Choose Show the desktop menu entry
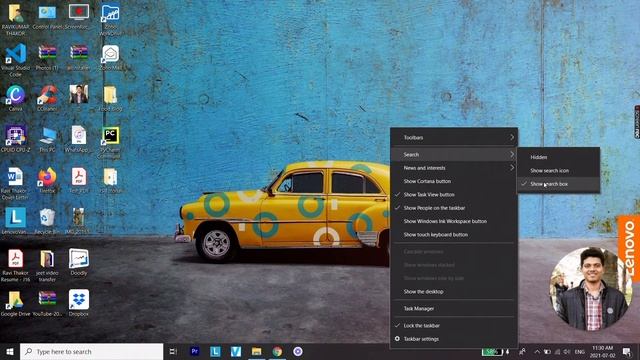Viewport: 640px width, 360px height. coord(454,291)
